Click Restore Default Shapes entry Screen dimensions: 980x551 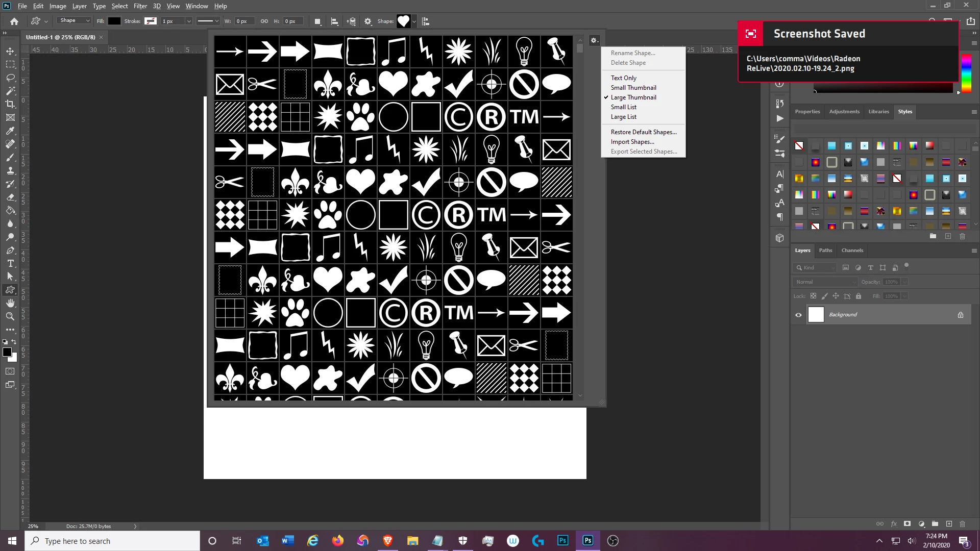[643, 132]
